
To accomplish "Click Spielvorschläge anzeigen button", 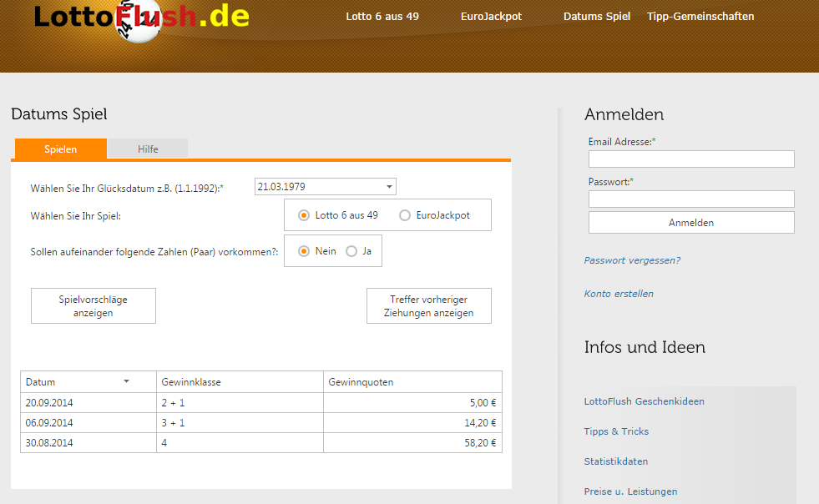I will [x=94, y=306].
